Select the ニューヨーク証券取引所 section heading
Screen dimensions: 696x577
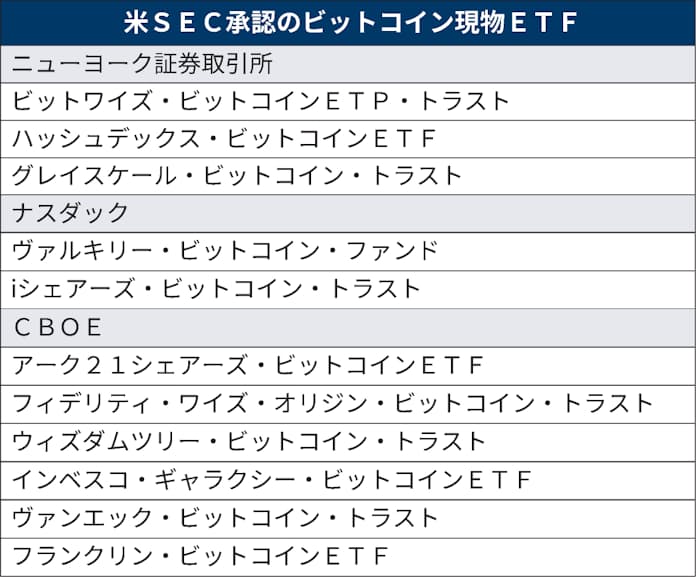(x=143, y=62)
